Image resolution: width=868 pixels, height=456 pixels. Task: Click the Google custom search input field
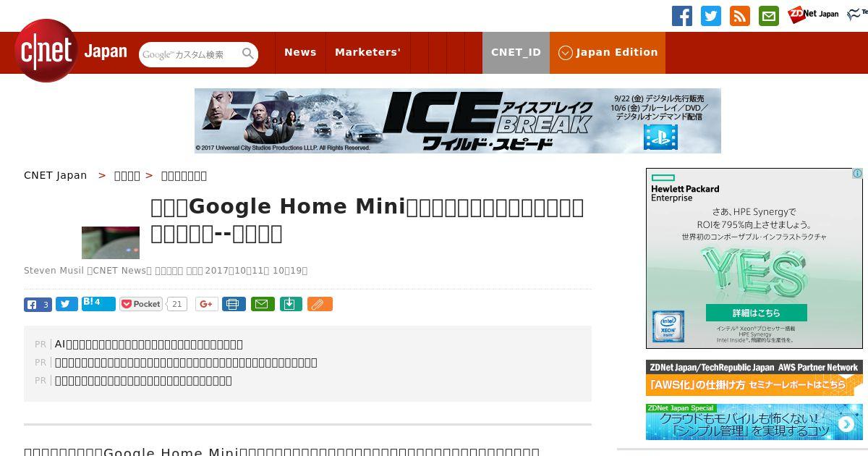(190, 54)
